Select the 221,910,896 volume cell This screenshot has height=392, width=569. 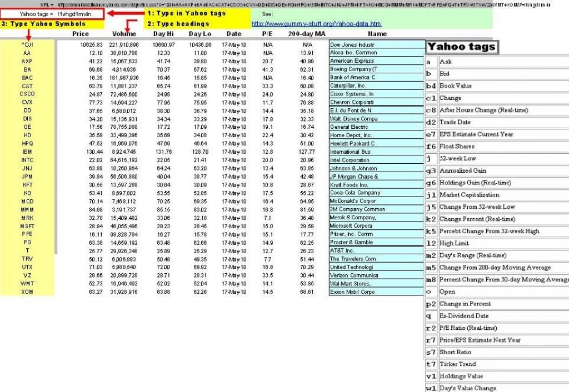(124, 44)
